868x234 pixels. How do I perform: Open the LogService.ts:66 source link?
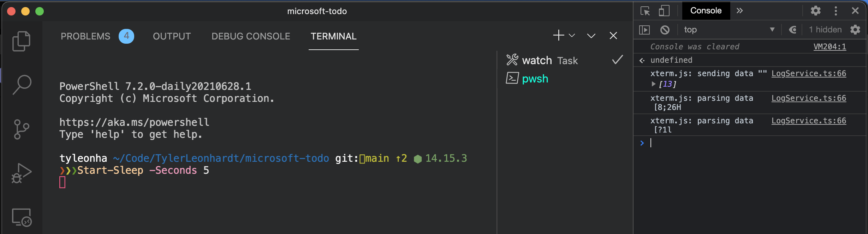[x=809, y=73]
